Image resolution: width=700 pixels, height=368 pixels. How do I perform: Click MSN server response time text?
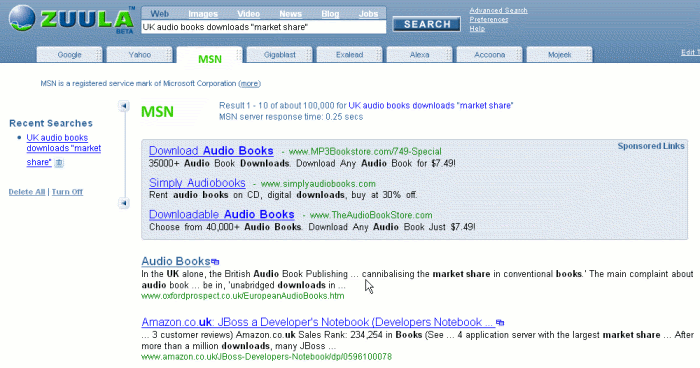tap(291, 117)
